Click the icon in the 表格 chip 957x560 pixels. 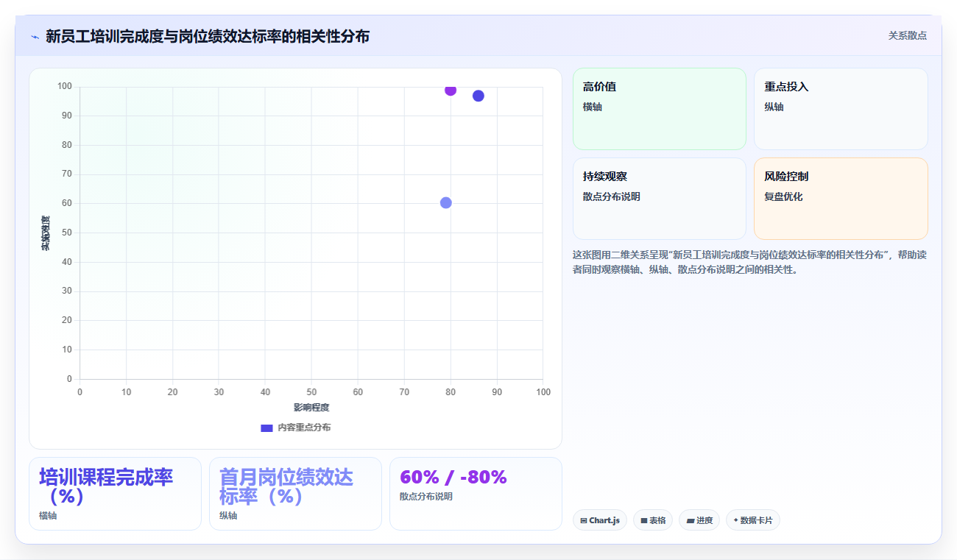(643, 520)
